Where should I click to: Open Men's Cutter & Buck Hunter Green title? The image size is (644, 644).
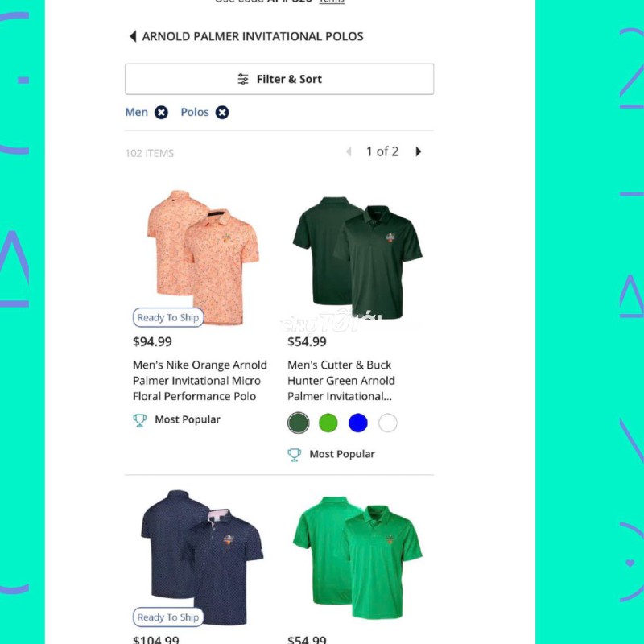341,381
